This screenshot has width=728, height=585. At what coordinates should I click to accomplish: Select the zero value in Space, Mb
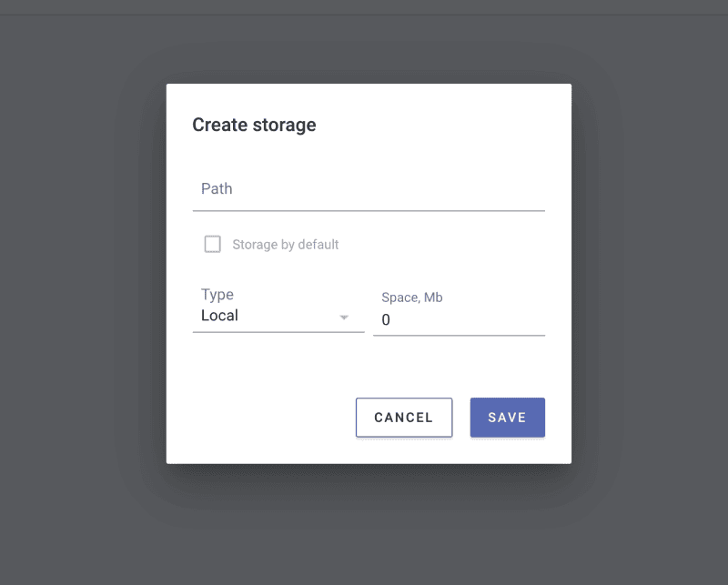tap(386, 319)
